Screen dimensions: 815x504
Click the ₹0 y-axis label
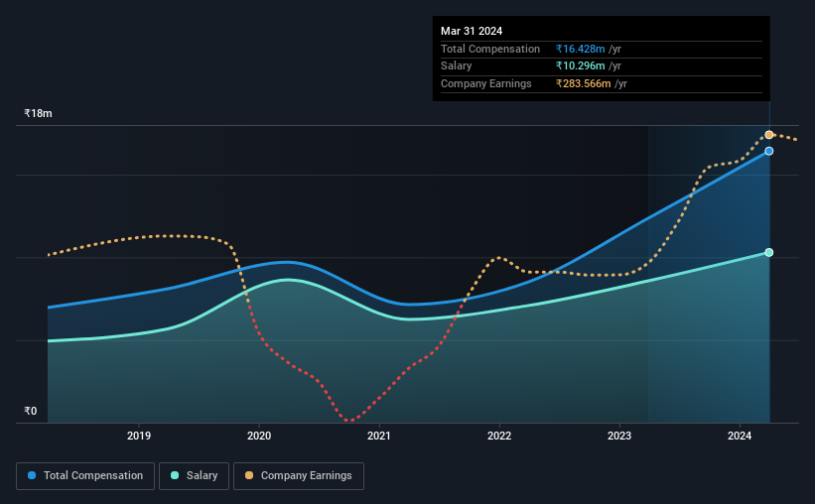tap(31, 411)
